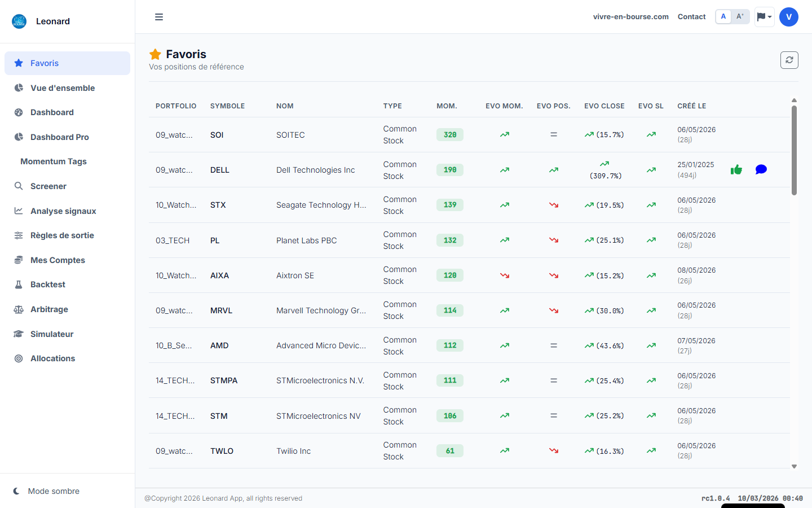The image size is (812, 508).
Task: Click the 25/01/2025 creation date on DELL row
Action: (x=696, y=165)
